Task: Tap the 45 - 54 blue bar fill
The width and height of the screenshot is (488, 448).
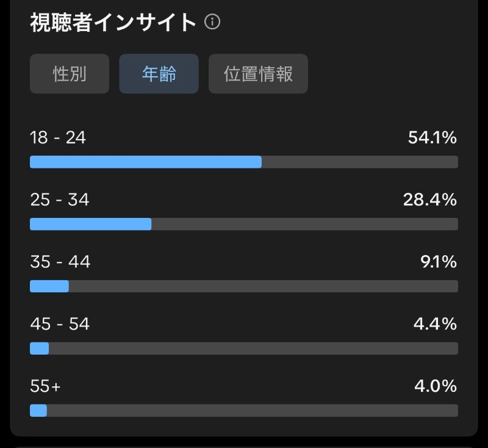Action: coord(39,349)
